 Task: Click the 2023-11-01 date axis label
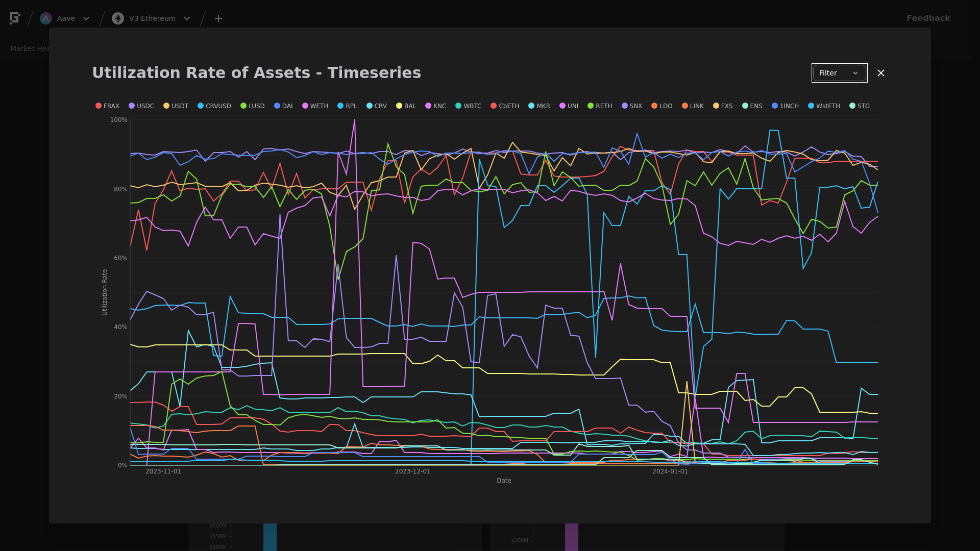(x=163, y=471)
